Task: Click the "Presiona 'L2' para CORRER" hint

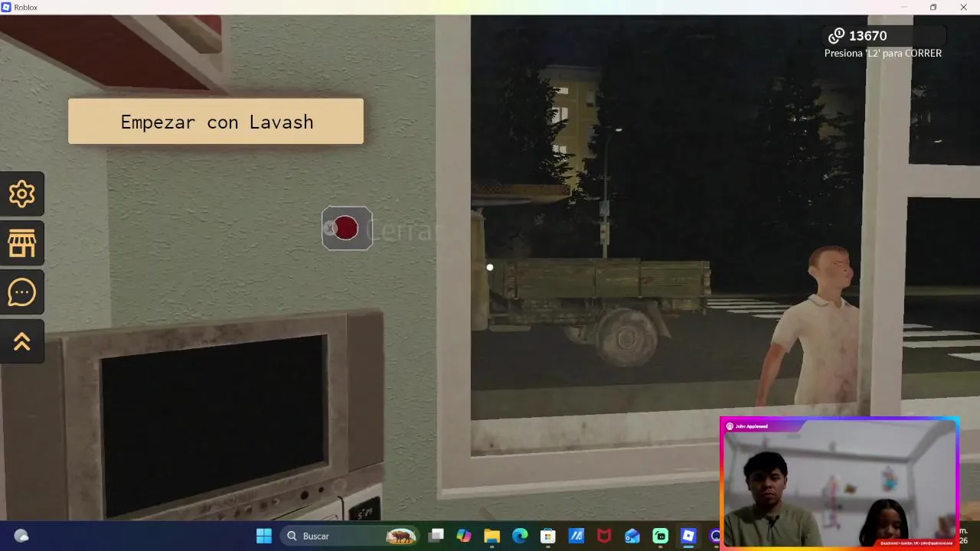Action: 883,54
